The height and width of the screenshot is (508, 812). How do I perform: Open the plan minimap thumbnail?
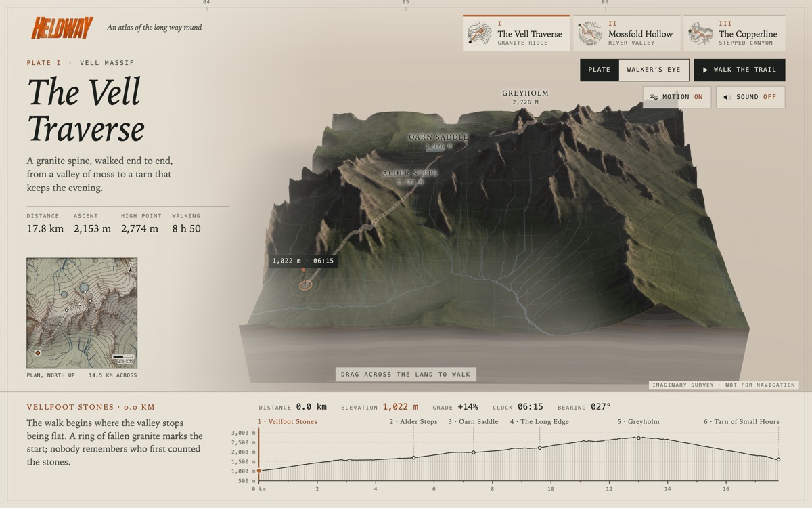(x=82, y=313)
